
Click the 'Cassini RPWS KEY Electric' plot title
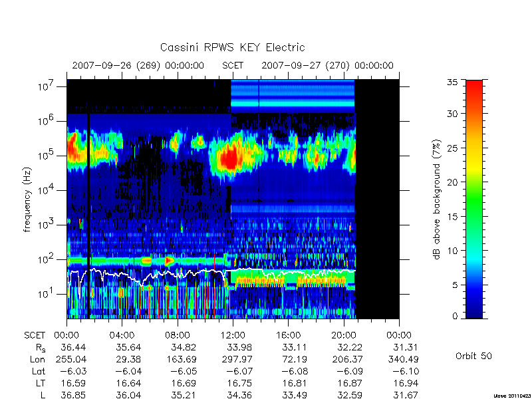(232, 47)
